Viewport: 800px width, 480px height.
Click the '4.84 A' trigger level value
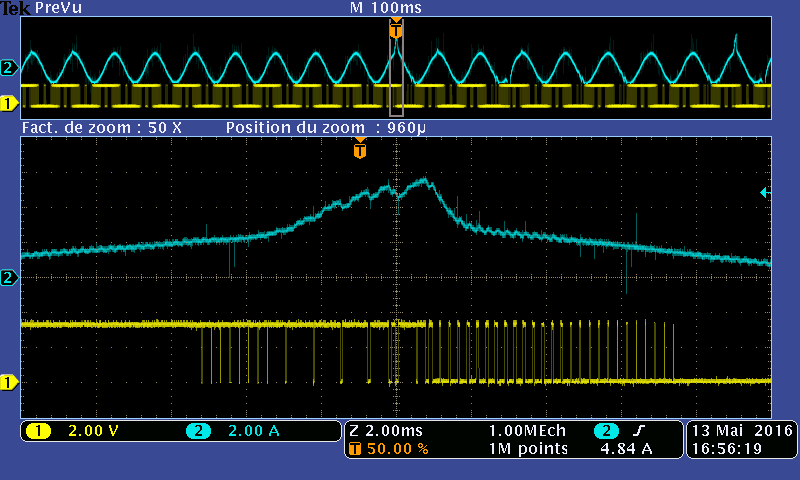[626, 449]
